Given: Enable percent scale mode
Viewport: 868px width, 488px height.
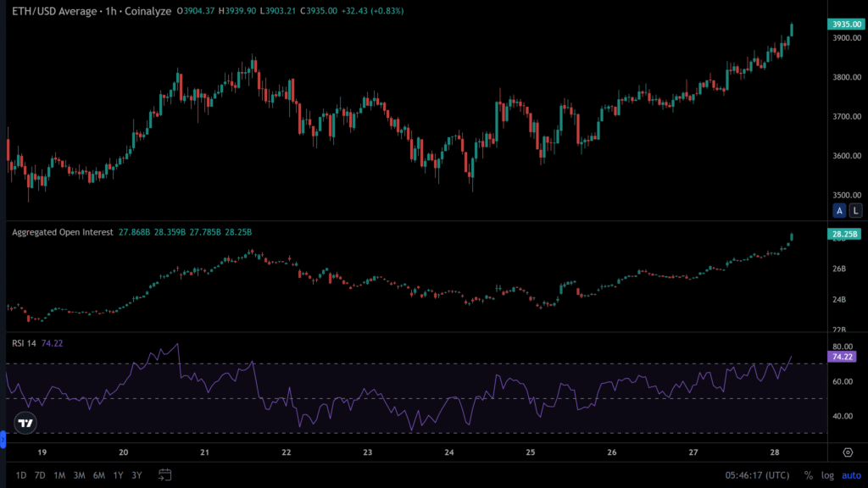Looking at the screenshot, I should 808,475.
